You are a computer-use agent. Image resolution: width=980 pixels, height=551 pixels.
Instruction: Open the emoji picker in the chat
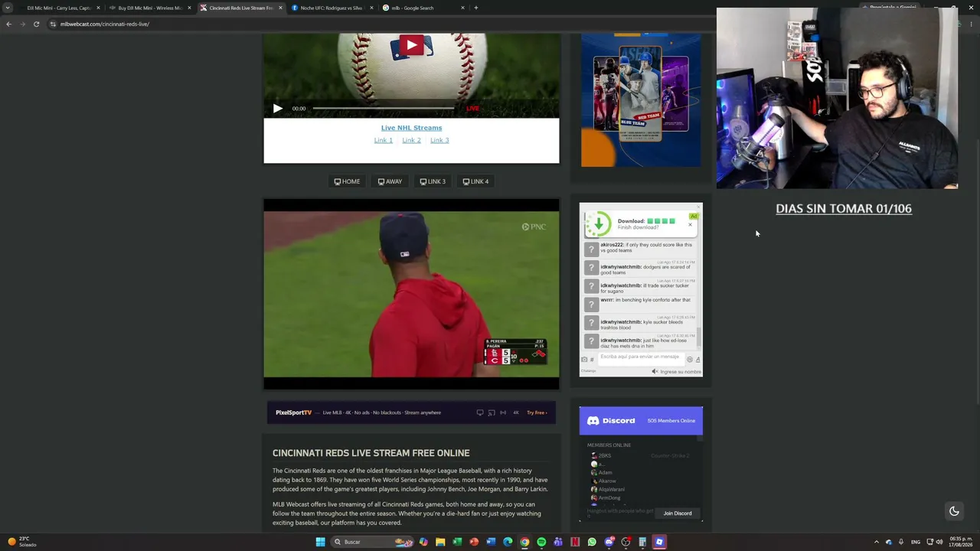point(689,359)
